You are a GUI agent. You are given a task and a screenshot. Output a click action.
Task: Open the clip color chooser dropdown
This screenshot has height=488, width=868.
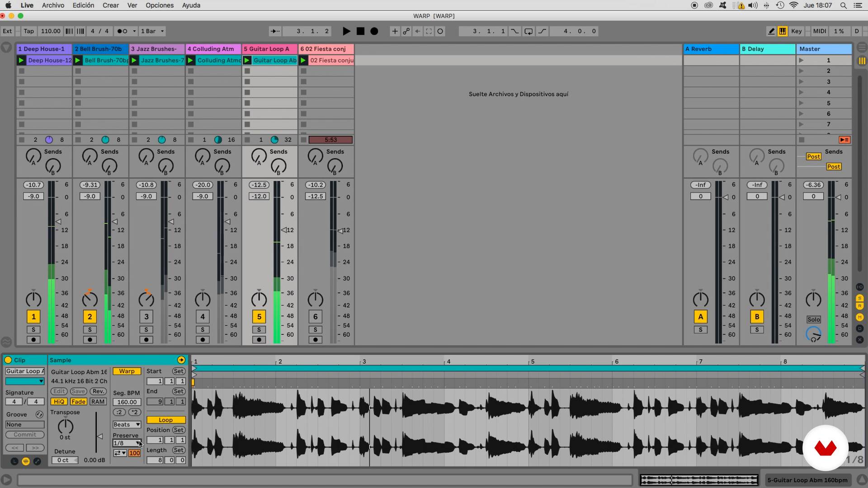coord(24,381)
